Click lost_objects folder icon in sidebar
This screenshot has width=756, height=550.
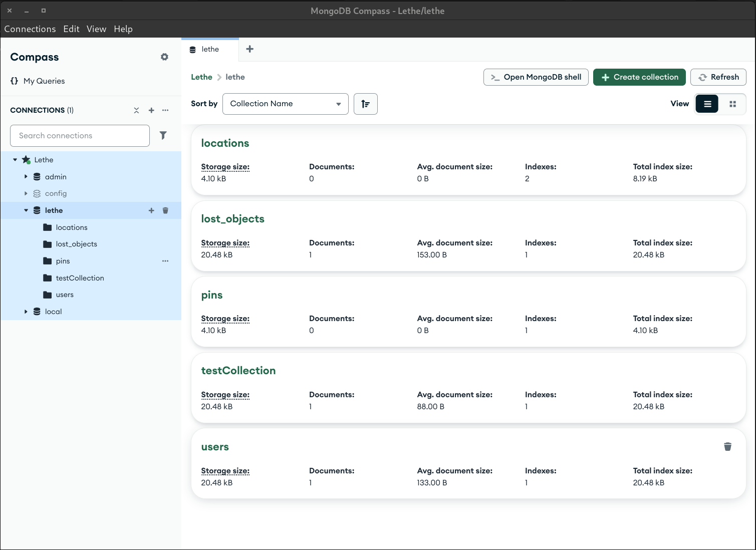coord(48,244)
